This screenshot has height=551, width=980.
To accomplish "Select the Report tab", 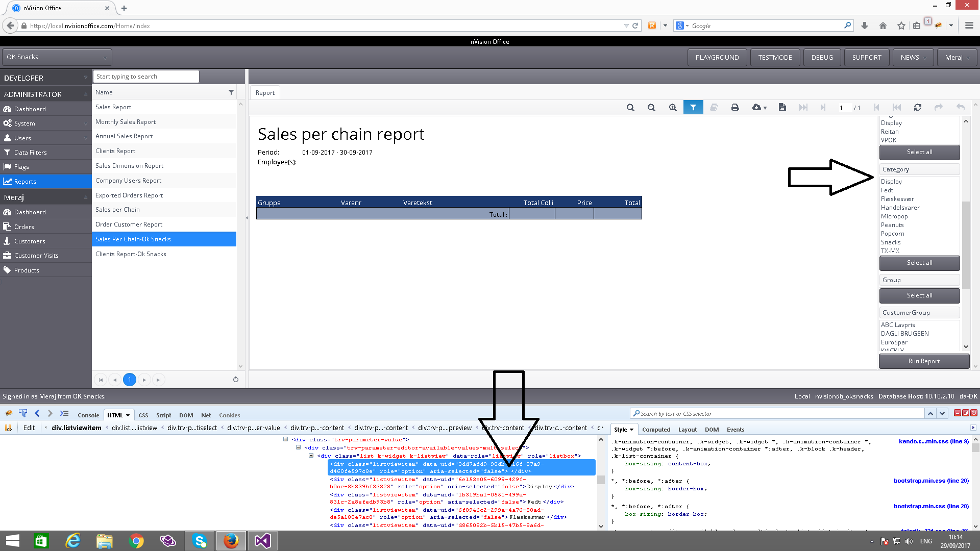I will click(265, 93).
